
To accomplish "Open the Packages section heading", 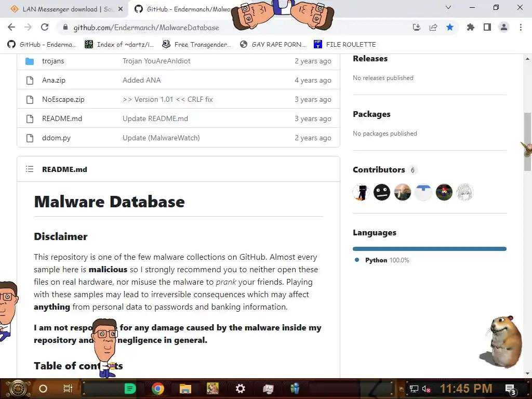I will tap(371, 114).
